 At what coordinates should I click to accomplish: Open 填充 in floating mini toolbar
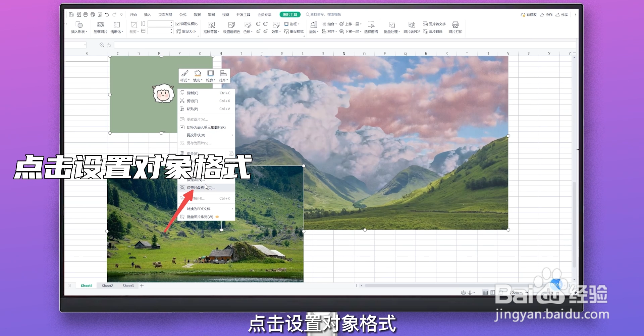pyautogui.click(x=198, y=76)
